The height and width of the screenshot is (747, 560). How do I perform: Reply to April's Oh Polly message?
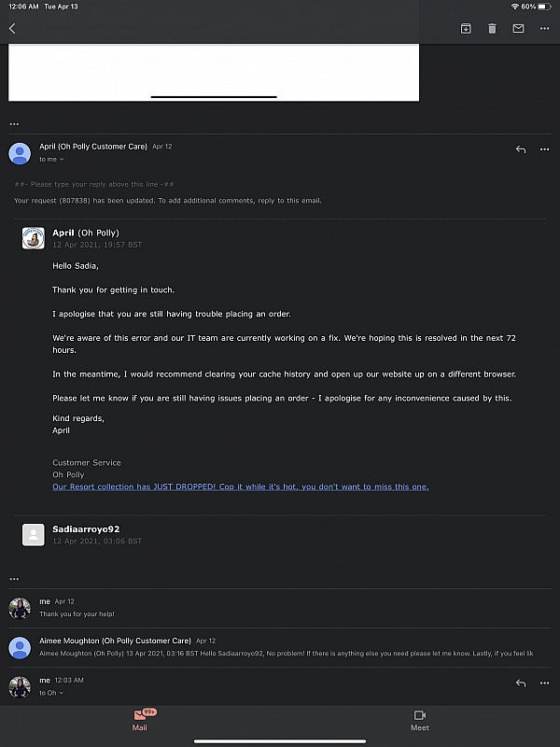pos(521,149)
